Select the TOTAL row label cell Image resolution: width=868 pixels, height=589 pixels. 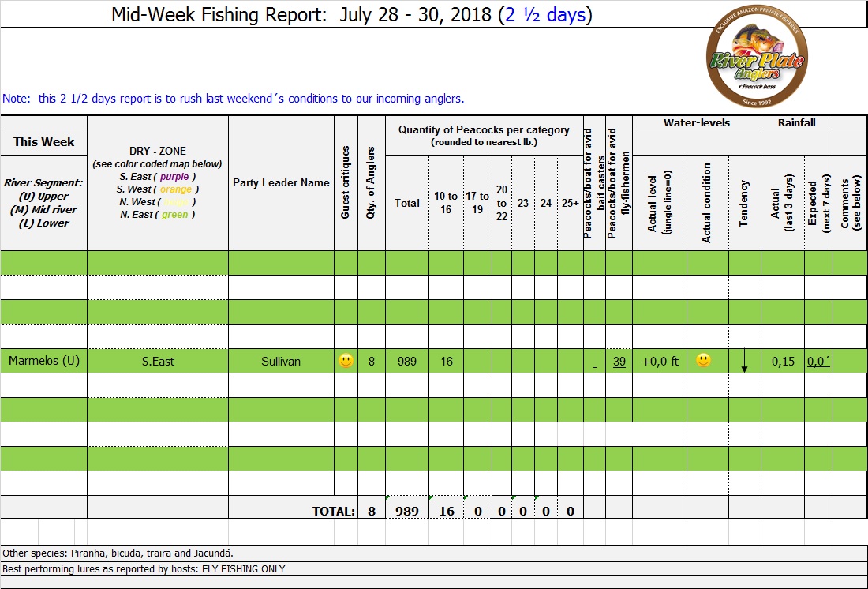(333, 512)
